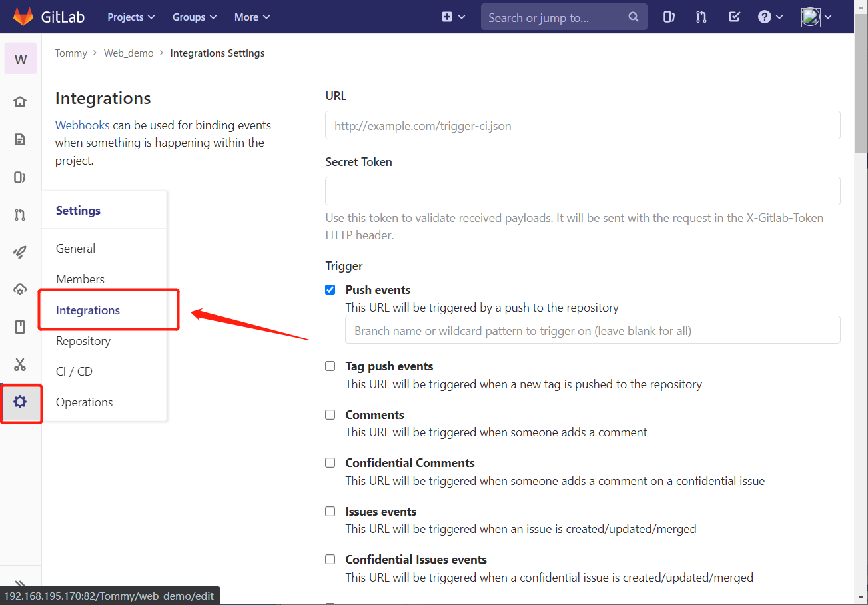Screen dimensions: 868x605
Task: Follow the Webhooks link
Action: coord(82,125)
